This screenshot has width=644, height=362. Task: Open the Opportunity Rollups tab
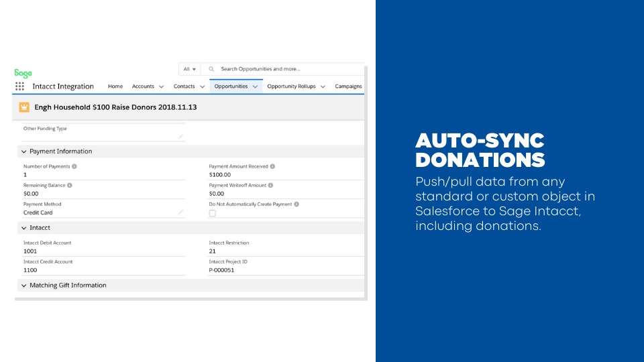point(291,86)
